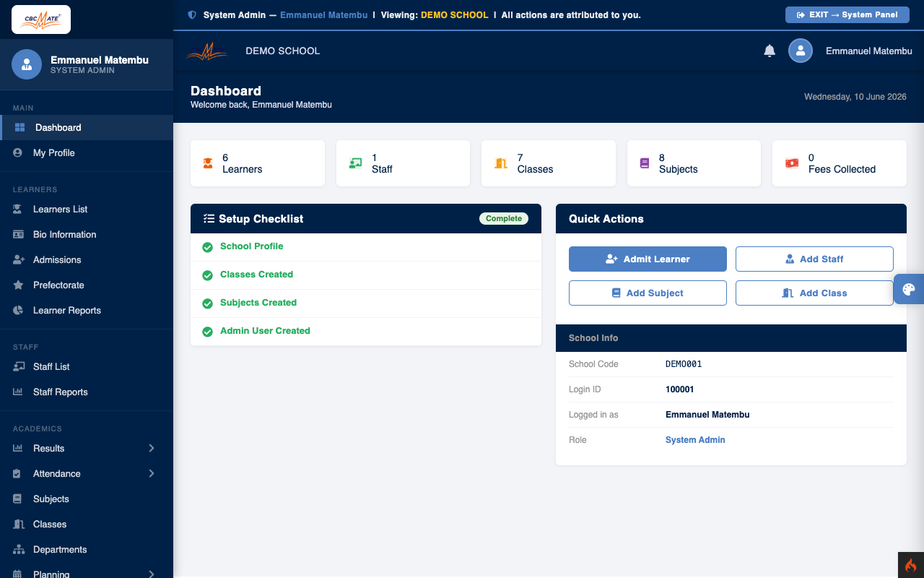
Task: Click the sidebar profile avatar of Emmanuel Matembu
Action: click(27, 64)
